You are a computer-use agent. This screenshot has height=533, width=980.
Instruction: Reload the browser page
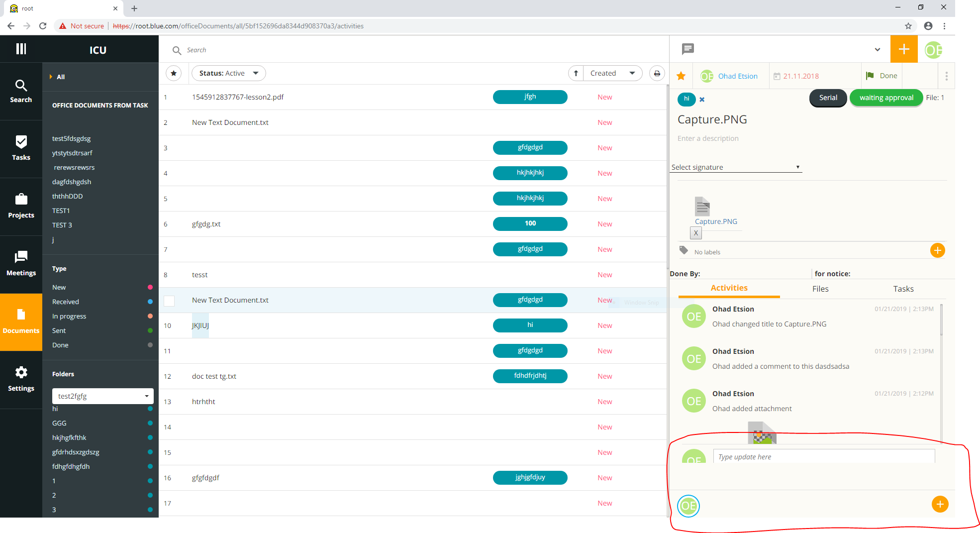(43, 26)
